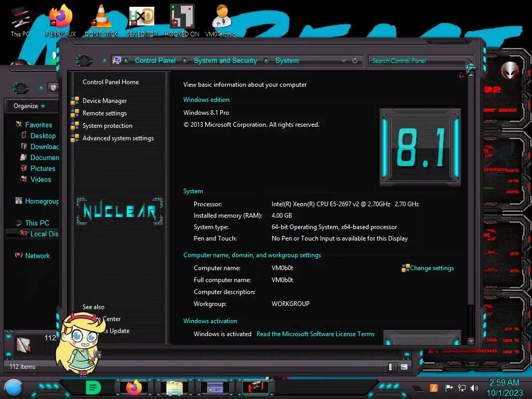
Task: Select Downloads in Explorer navigation pane
Action: pos(45,147)
